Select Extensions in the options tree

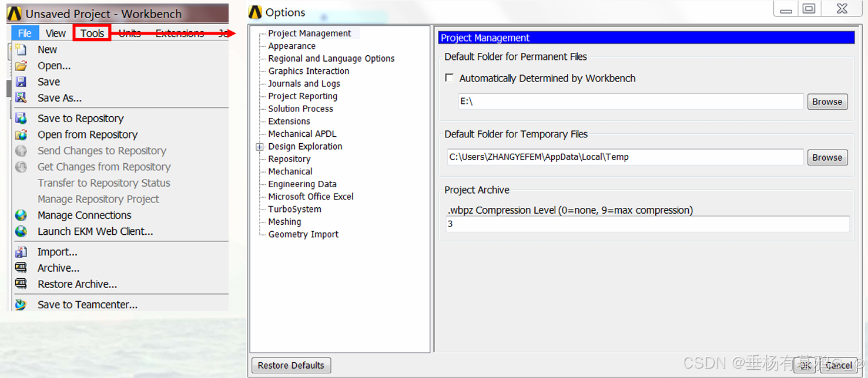coord(289,122)
